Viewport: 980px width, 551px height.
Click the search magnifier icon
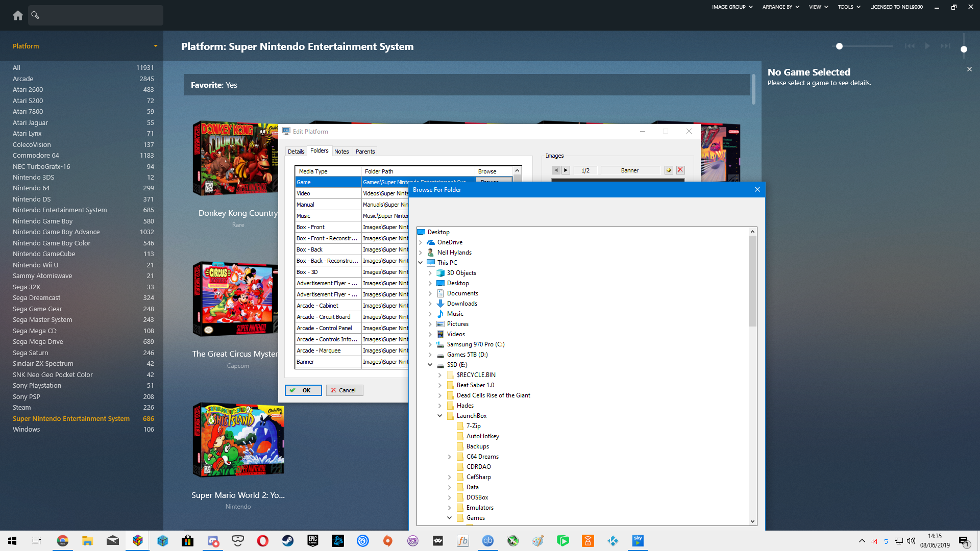pos(35,15)
